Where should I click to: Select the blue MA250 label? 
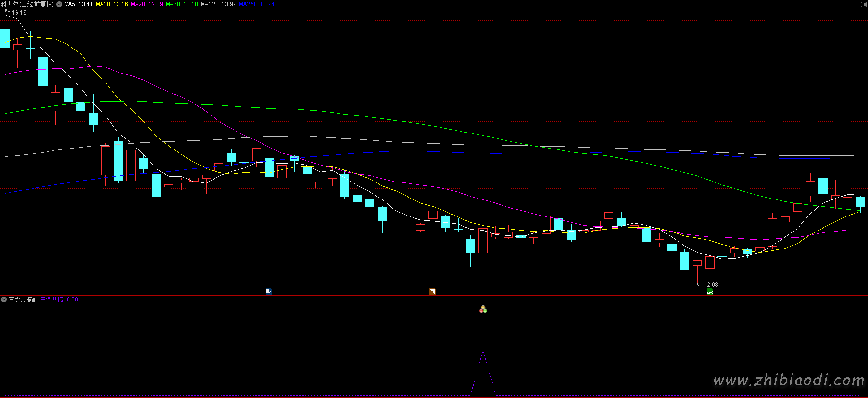coord(256,4)
